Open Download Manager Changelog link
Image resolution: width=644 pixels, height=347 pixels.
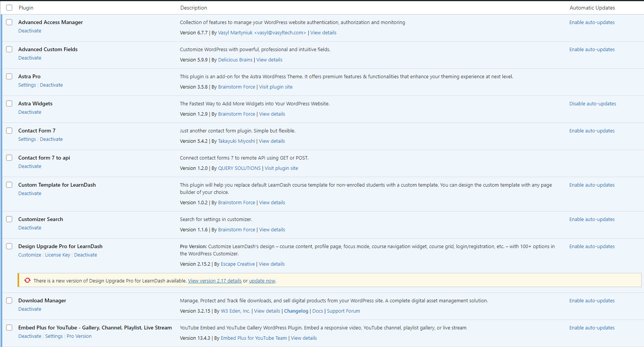(x=296, y=311)
